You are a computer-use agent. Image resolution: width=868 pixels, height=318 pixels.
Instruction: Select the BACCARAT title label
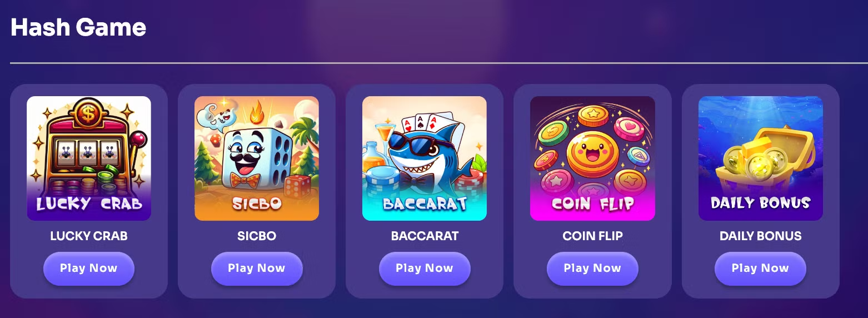[425, 236]
